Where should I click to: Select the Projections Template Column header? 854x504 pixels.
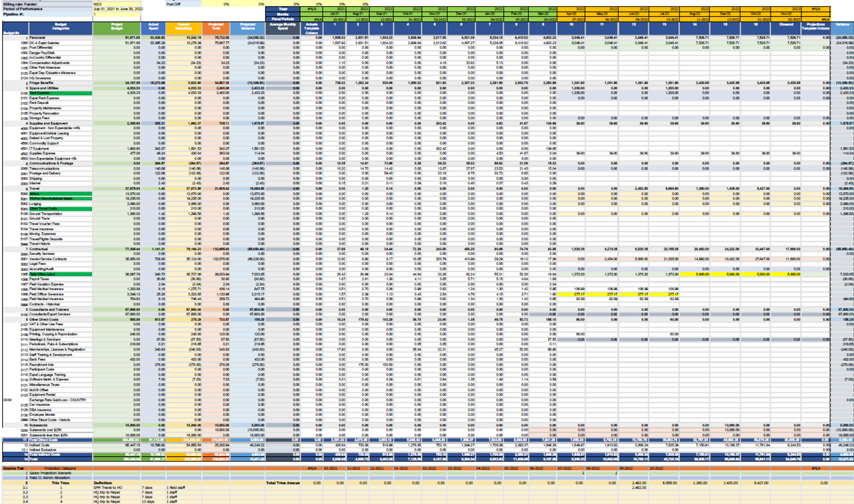pos(815,26)
